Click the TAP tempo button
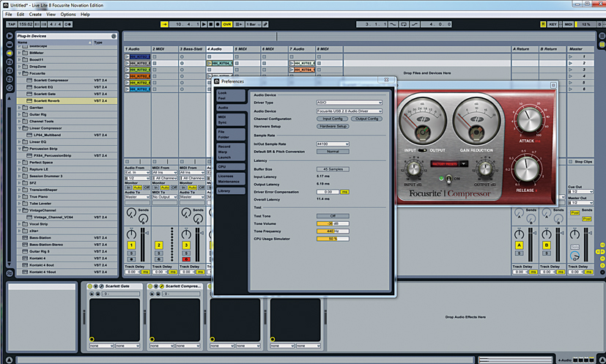This screenshot has height=364, width=606. click(x=12, y=24)
